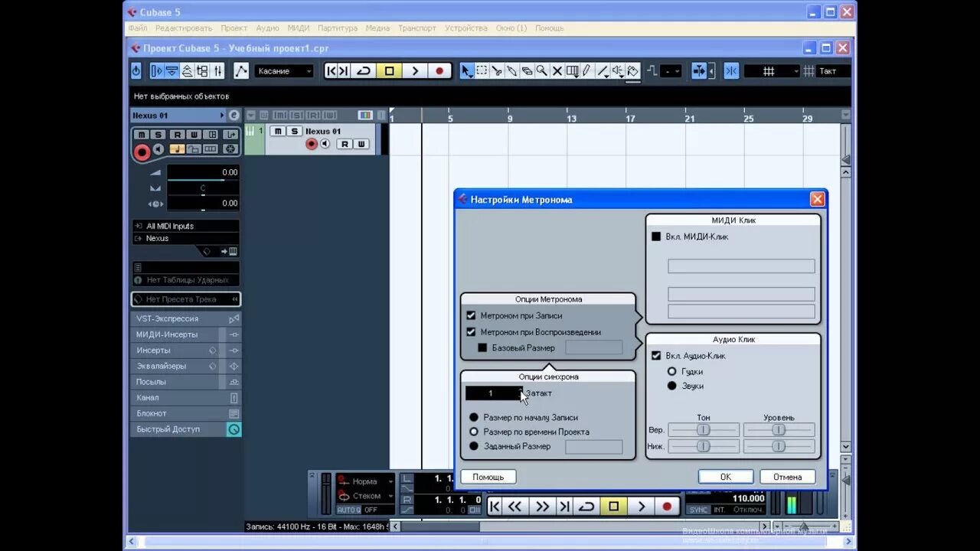
Task: Toggle Constrain Delay Compensation power icon
Action: click(x=136, y=71)
